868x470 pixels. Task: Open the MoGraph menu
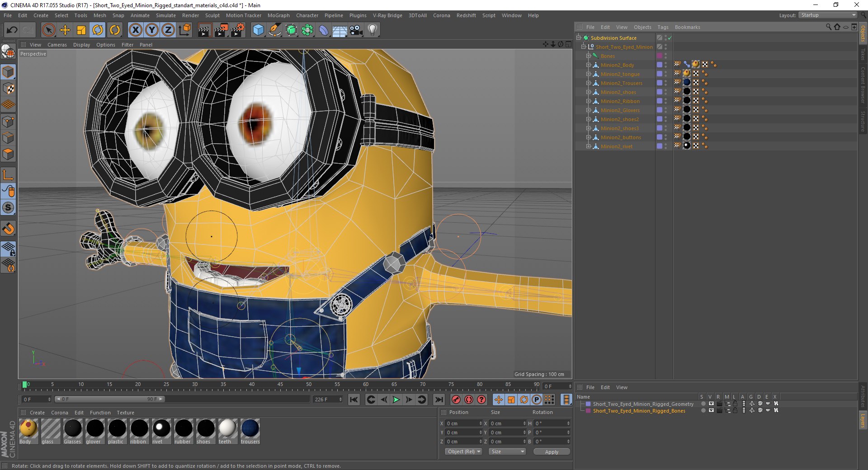coord(278,15)
